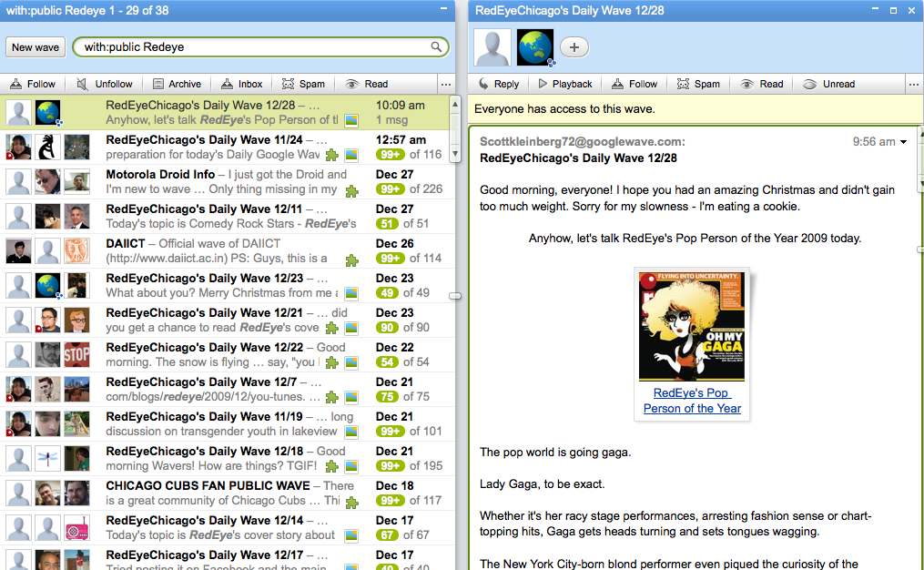The height and width of the screenshot is (570, 924).
Task: Open more actions menu in search panel toolbar
Action: pos(446,85)
